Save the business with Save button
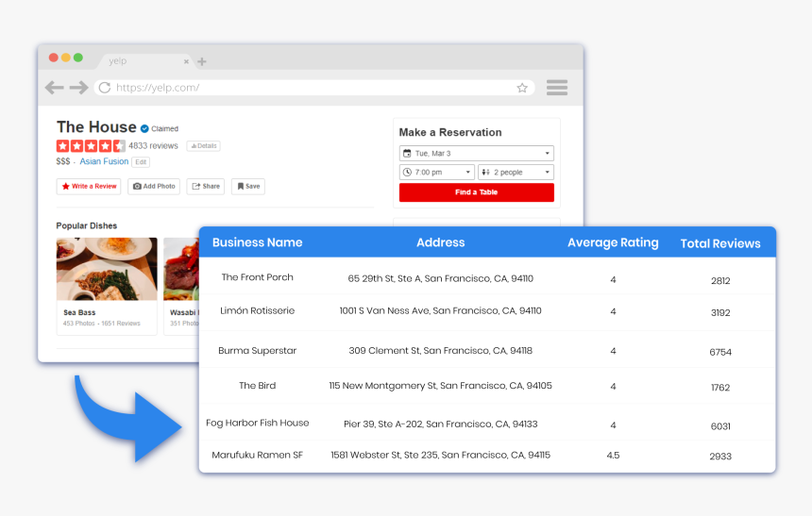This screenshot has width=812, height=516. click(x=248, y=187)
